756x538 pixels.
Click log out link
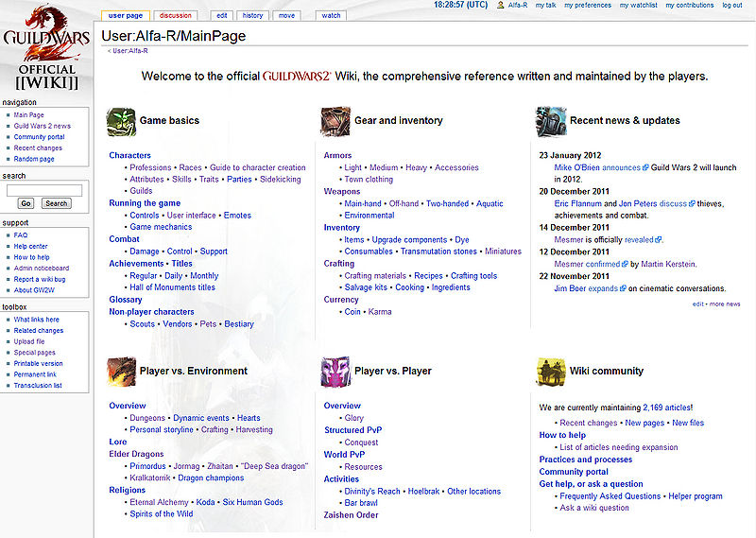coord(731,5)
